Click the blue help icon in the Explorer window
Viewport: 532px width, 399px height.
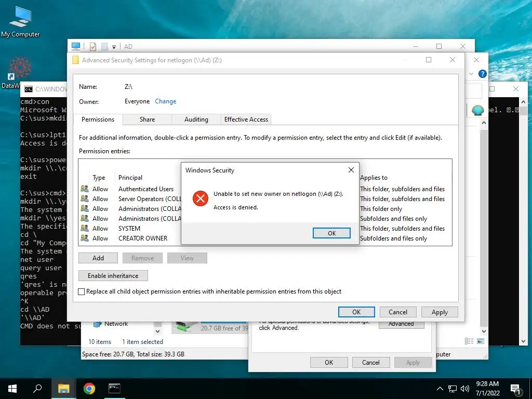coord(482,74)
